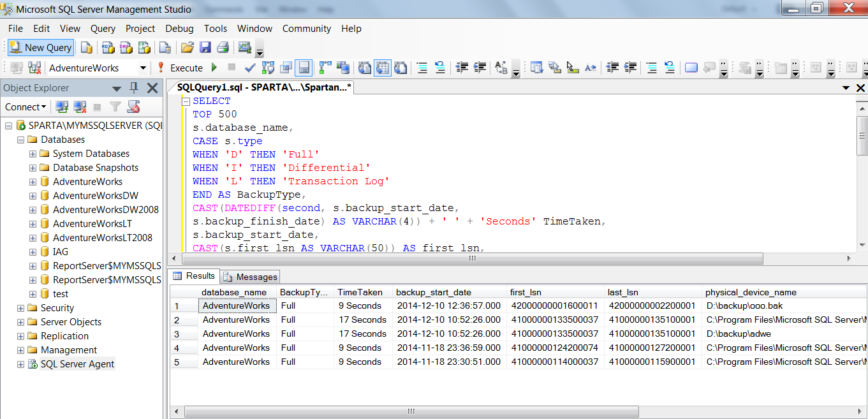This screenshot has width=868, height=419.
Task: Open the Query menu
Action: pyautogui.click(x=103, y=29)
